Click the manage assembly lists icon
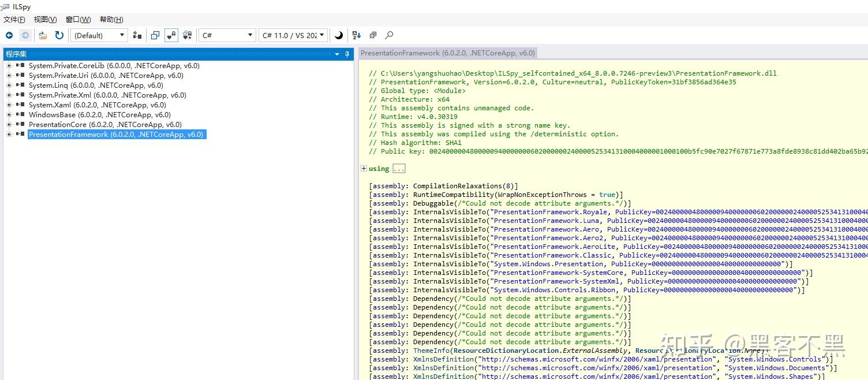Image resolution: width=868 pixels, height=380 pixels. [137, 35]
